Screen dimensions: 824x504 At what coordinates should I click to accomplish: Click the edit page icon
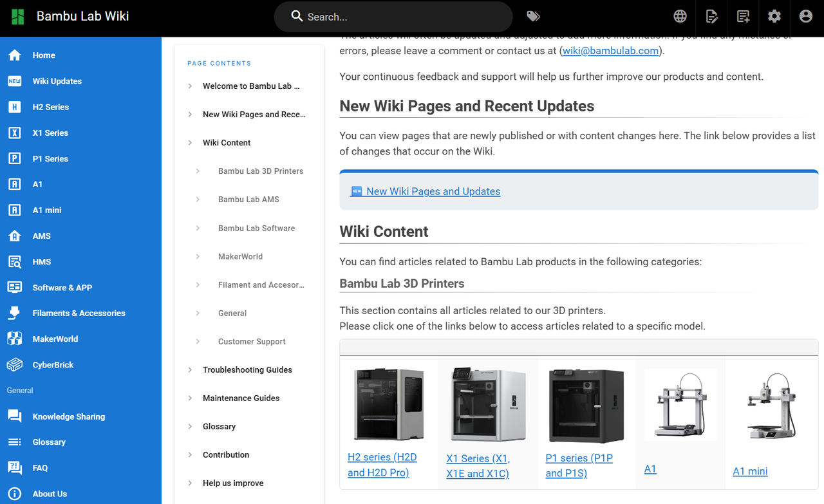pyautogui.click(x=712, y=17)
